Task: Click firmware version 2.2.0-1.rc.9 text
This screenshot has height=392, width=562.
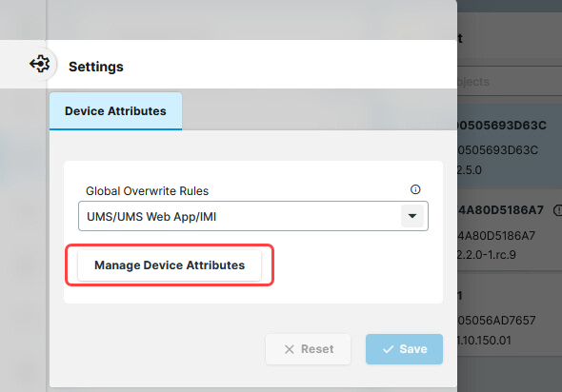Action: click(487, 255)
